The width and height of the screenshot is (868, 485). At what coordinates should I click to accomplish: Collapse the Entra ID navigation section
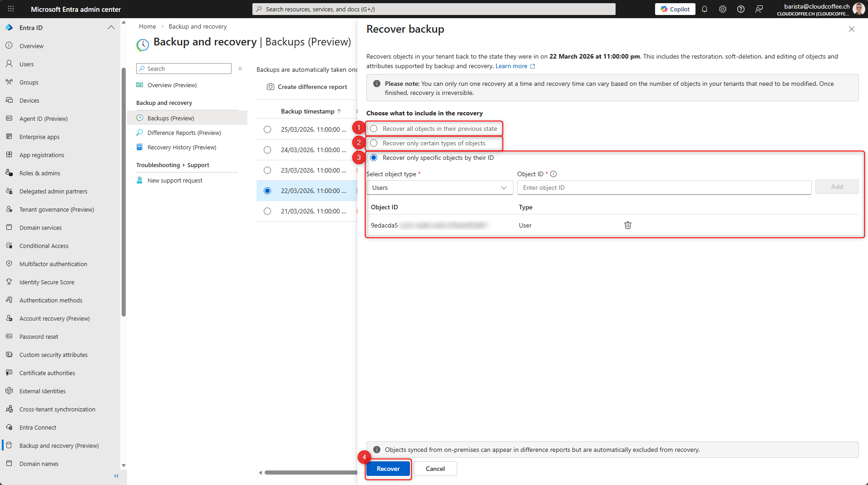click(111, 28)
